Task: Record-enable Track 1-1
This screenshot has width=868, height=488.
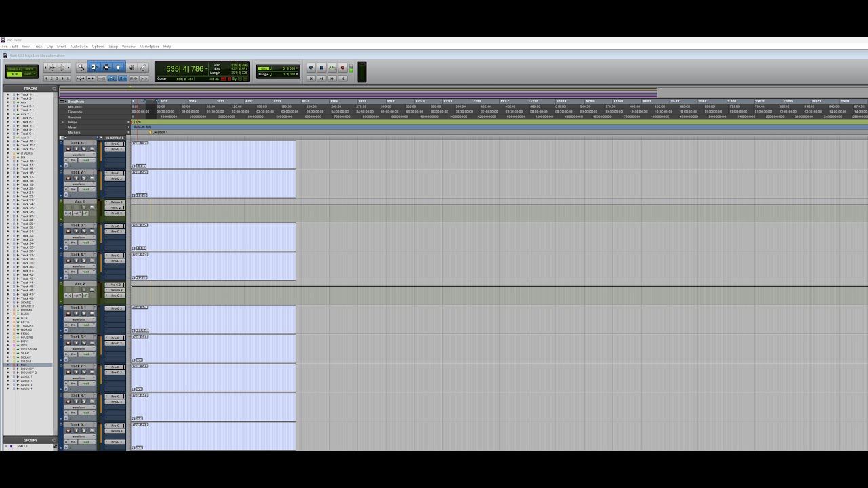Action: coord(68,149)
